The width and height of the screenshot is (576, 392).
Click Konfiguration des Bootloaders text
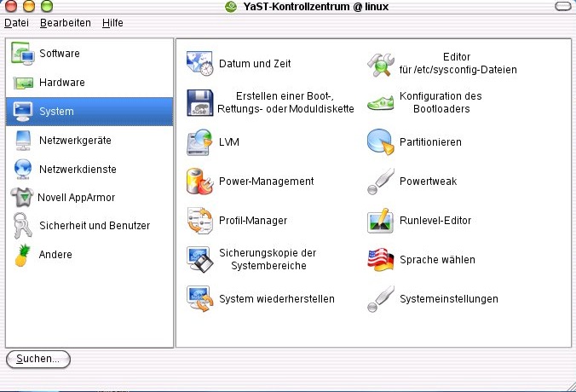click(441, 102)
